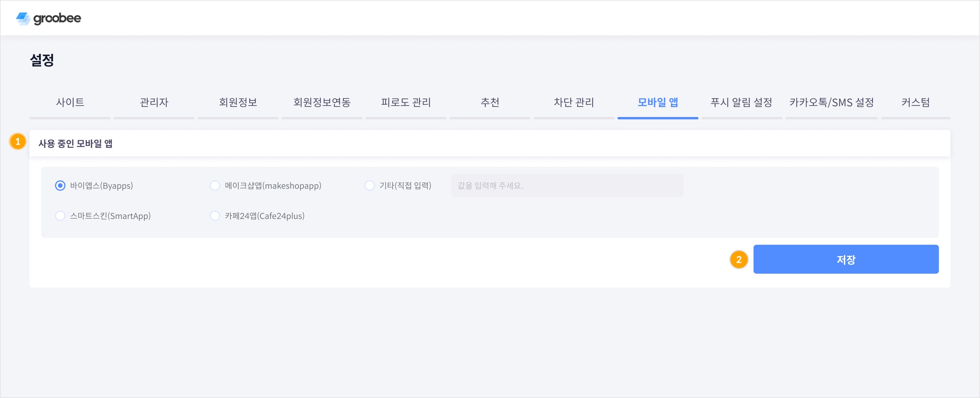
Task: Open the 추천 tab
Action: (x=490, y=103)
